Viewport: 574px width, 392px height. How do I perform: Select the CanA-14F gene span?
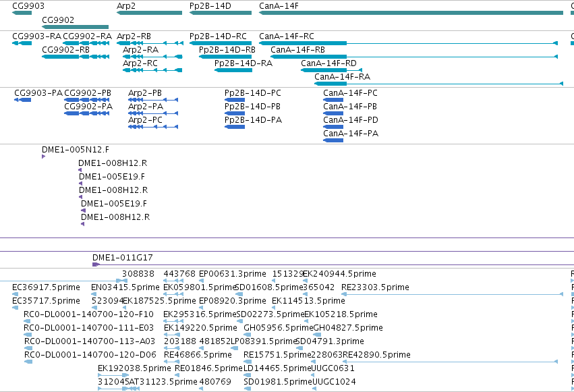pyautogui.click(x=411, y=13)
